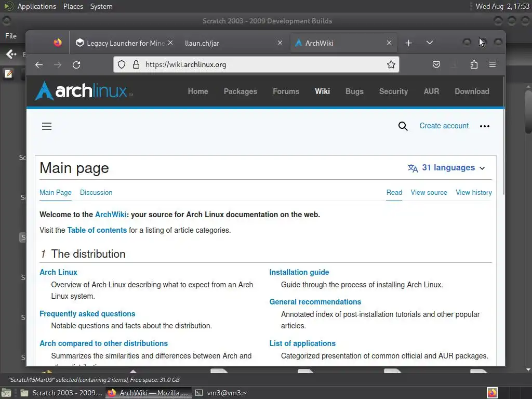The width and height of the screenshot is (532, 399).
Task: Open Frequently asked questions link
Action: click(87, 314)
